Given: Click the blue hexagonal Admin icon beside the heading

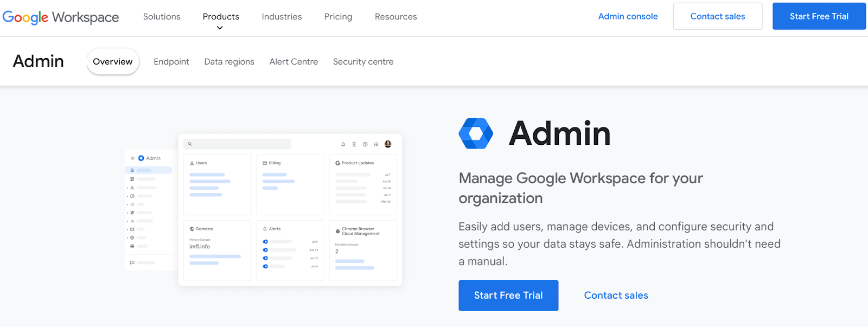Looking at the screenshot, I should 476,133.
